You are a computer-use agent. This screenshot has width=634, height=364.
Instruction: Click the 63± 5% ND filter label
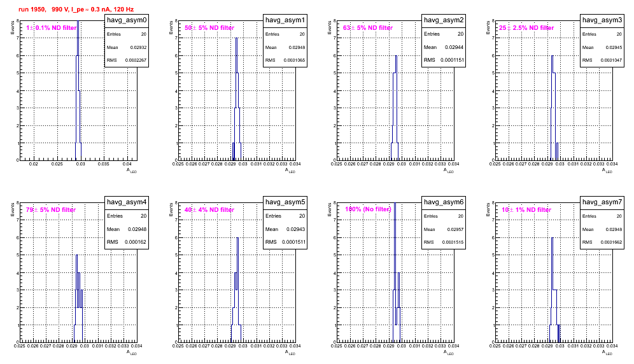[368, 28]
